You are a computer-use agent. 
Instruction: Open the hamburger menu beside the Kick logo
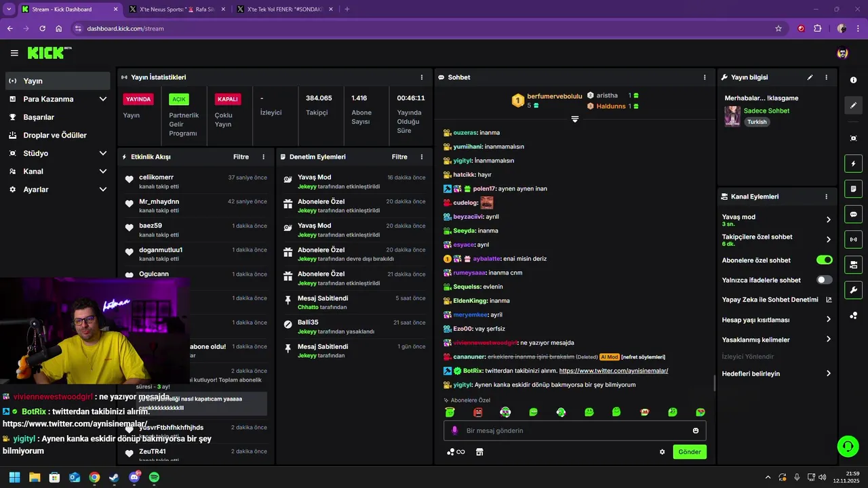(x=14, y=53)
